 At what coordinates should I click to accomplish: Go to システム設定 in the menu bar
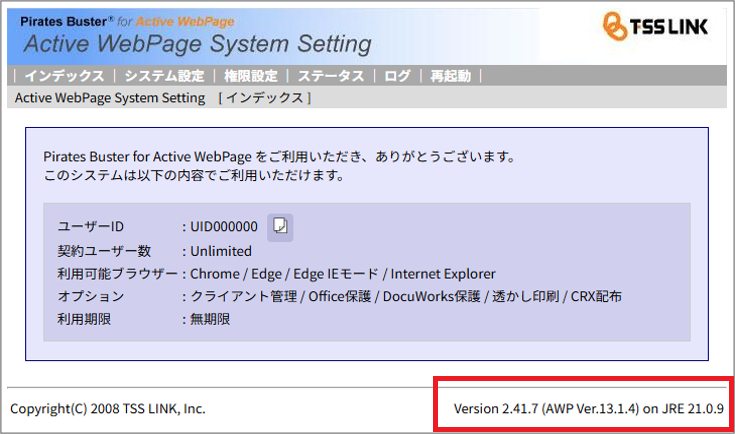coord(164,76)
